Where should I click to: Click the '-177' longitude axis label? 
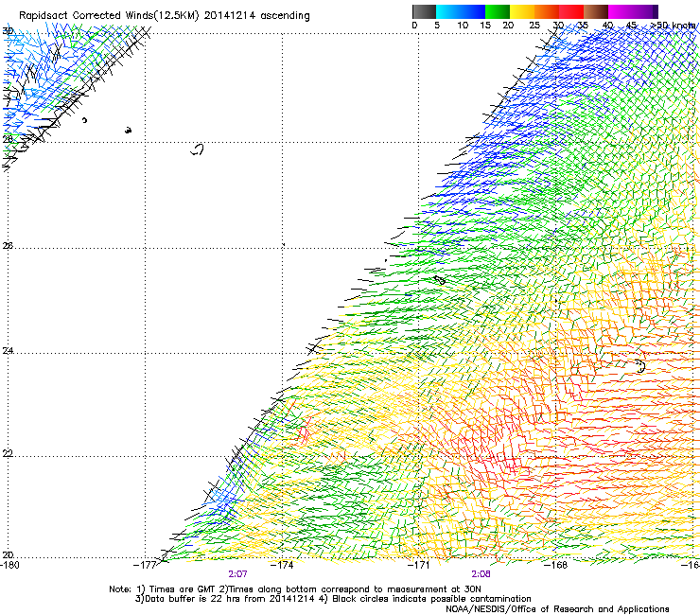pos(145,565)
